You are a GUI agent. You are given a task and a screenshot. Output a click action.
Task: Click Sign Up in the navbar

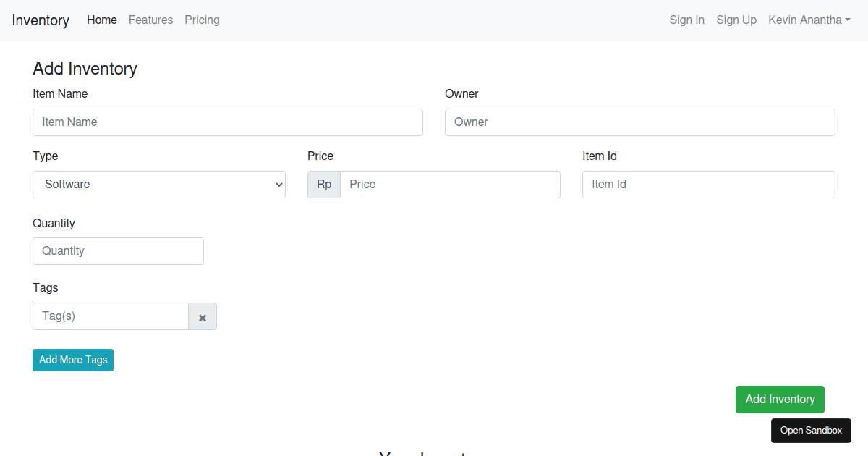(x=736, y=20)
